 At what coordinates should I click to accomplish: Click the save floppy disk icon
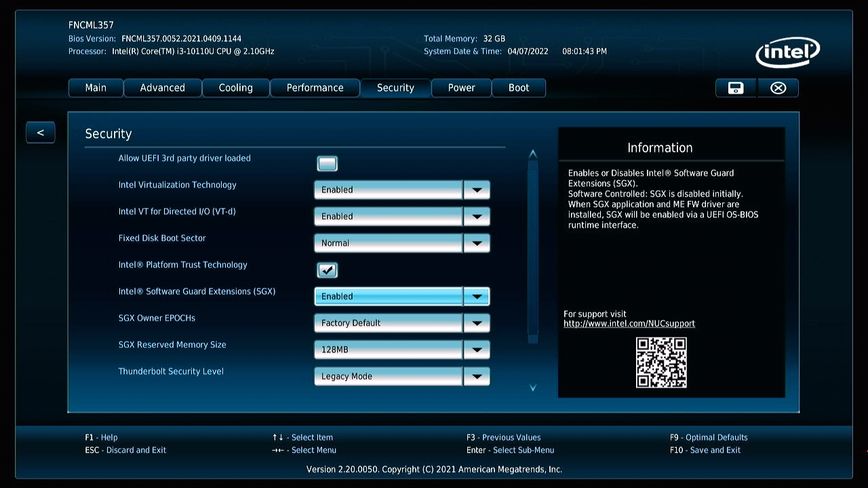tap(736, 88)
